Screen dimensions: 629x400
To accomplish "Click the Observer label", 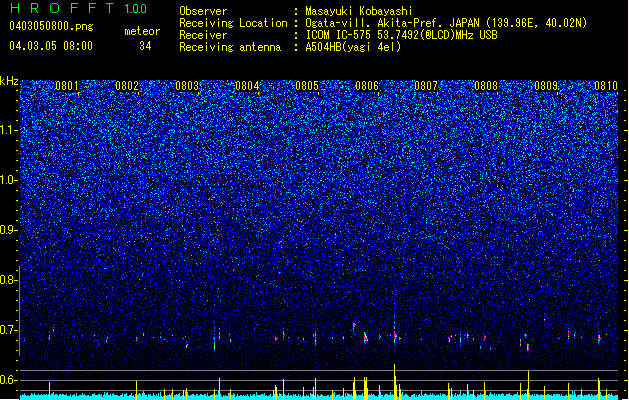I will (x=203, y=11).
